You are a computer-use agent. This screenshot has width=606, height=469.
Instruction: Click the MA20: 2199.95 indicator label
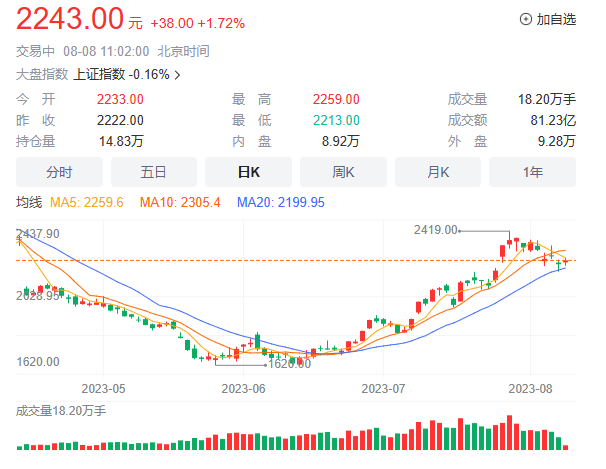click(x=281, y=202)
